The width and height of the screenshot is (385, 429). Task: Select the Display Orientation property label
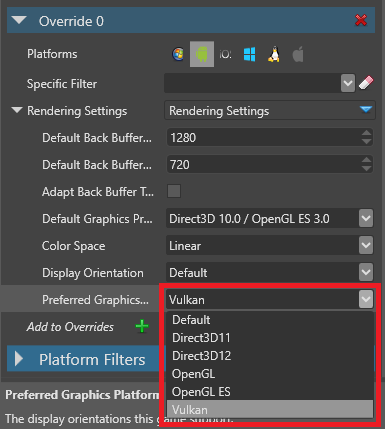[x=93, y=273]
